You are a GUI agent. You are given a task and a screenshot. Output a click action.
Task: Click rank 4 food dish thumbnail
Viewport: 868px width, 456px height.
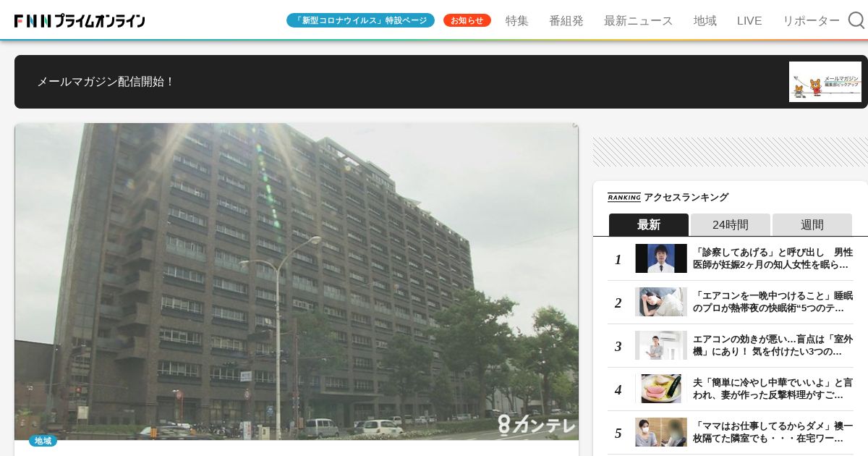pyautogui.click(x=661, y=389)
